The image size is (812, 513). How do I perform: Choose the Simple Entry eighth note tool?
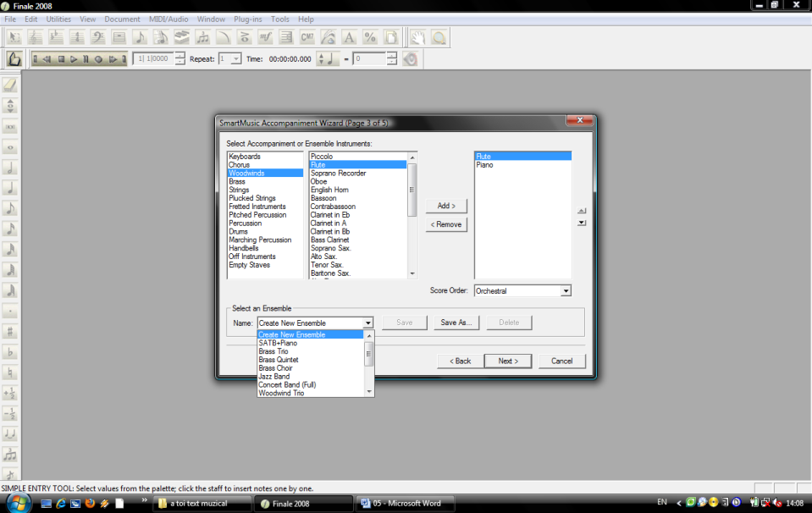(140, 37)
